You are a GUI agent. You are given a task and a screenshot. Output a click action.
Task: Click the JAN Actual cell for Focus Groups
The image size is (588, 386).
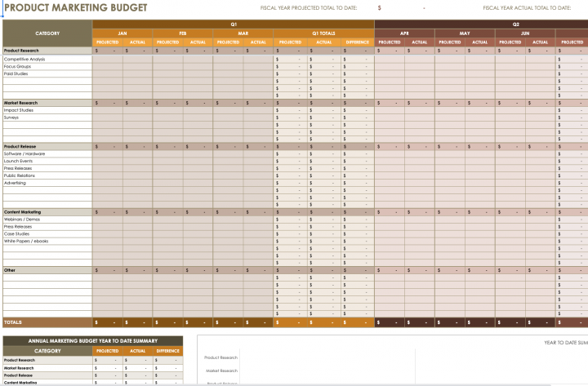pyautogui.click(x=138, y=66)
